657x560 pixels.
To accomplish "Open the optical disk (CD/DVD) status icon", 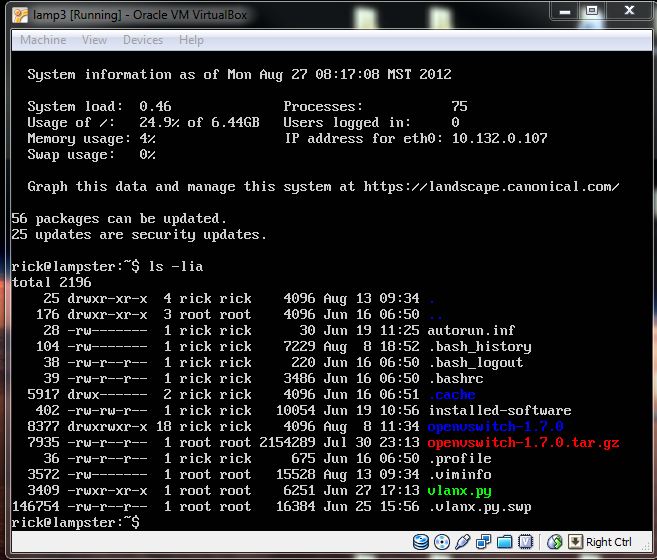I will click(442, 542).
